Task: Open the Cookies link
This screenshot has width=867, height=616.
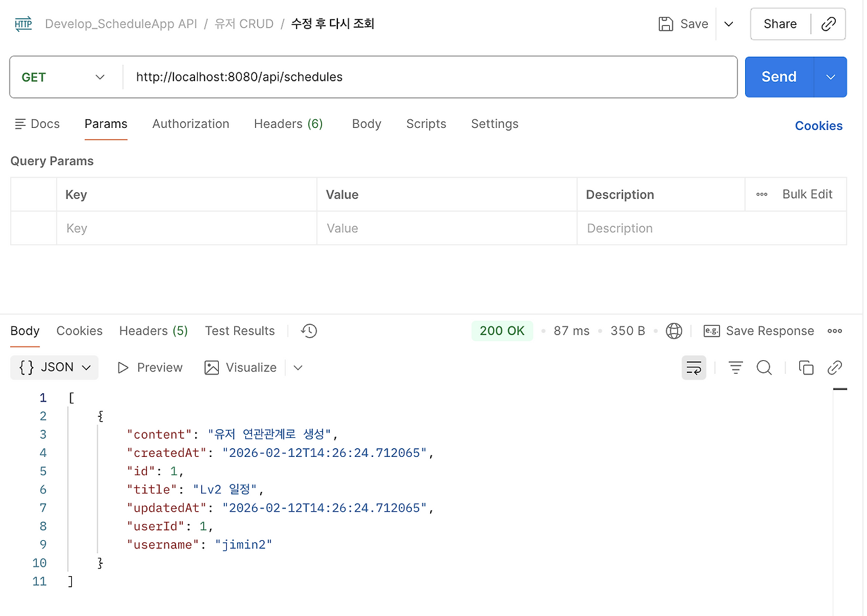Action: point(819,126)
